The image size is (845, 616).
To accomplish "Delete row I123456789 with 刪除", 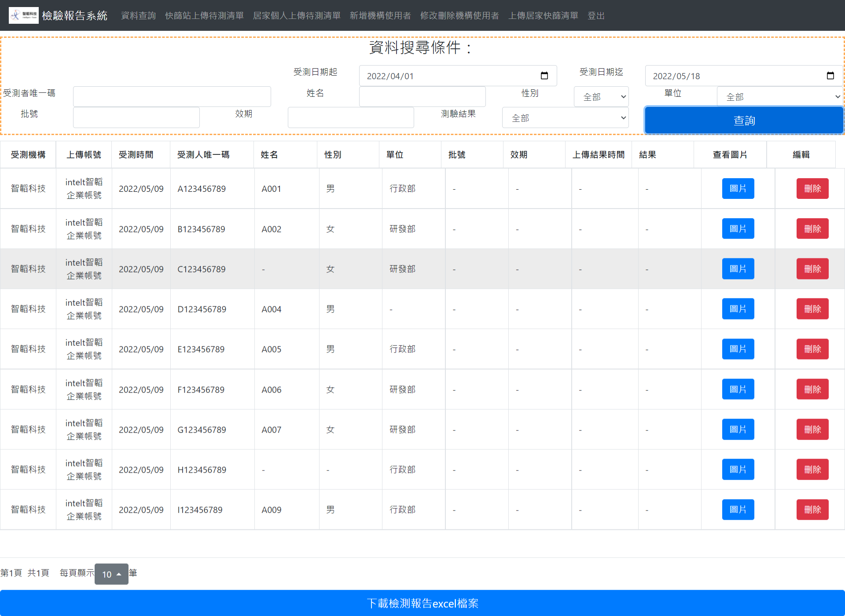I will [812, 510].
